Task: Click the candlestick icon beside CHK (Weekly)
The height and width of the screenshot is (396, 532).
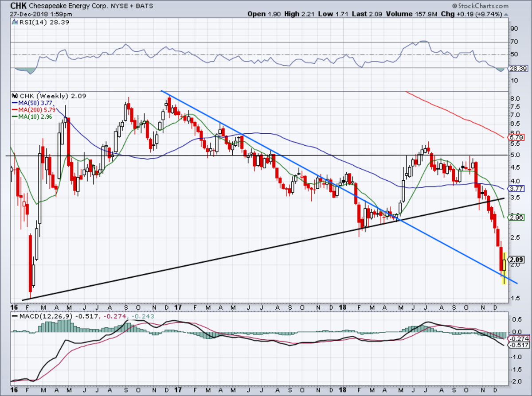Action: (x=15, y=96)
